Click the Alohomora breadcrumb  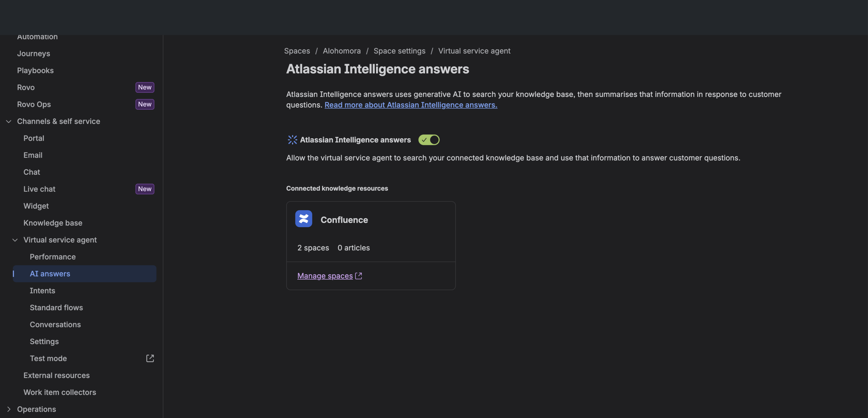pos(342,51)
